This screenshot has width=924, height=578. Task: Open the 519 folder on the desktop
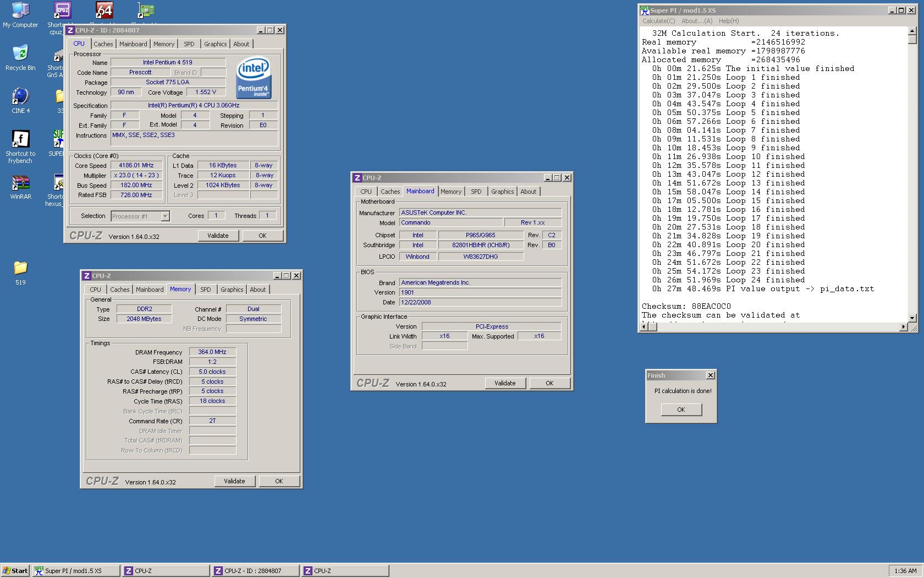click(x=20, y=273)
